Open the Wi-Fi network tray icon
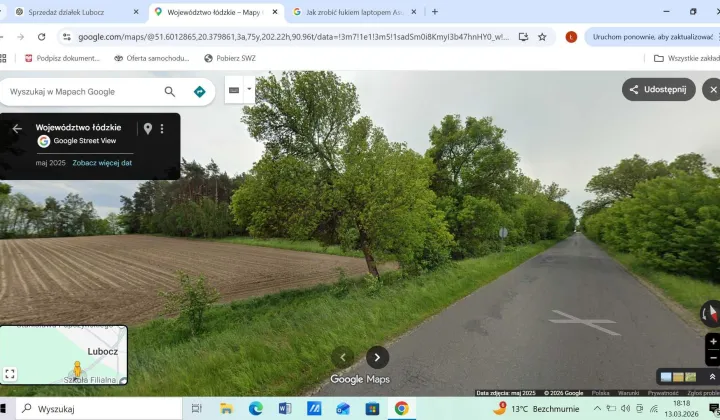 (x=654, y=409)
